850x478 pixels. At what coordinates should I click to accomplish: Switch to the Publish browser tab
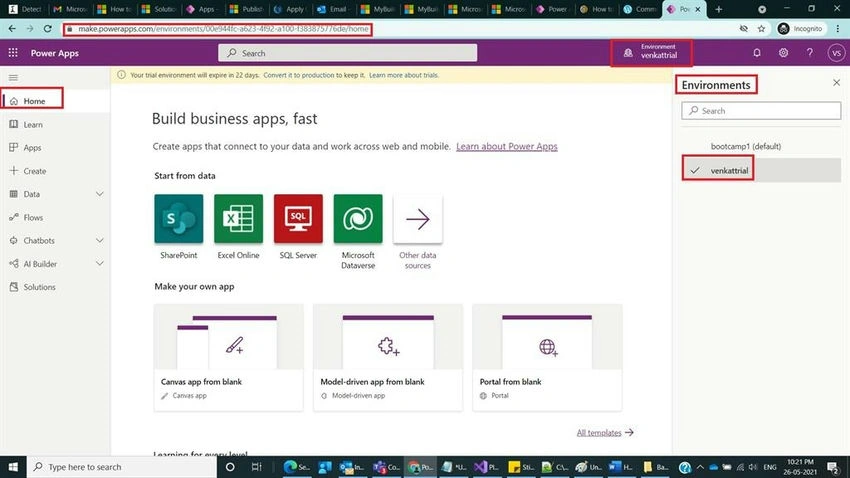point(247,9)
